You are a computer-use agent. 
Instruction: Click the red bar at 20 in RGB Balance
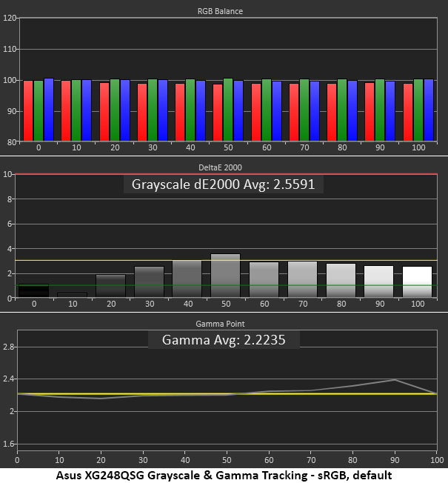(104, 112)
